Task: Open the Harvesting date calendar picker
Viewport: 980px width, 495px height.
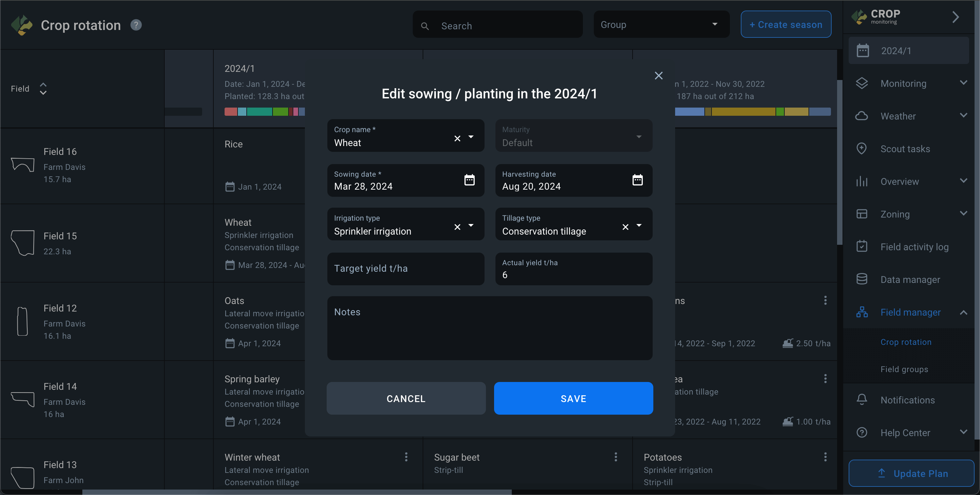Action: coord(637,180)
